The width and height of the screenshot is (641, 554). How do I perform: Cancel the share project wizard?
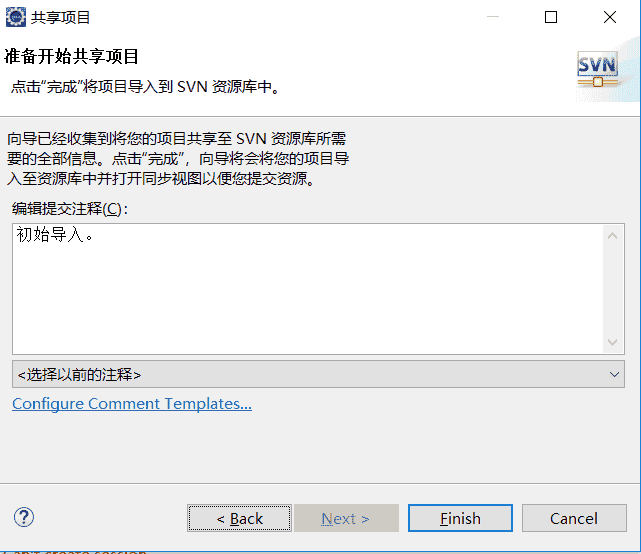[574, 518]
